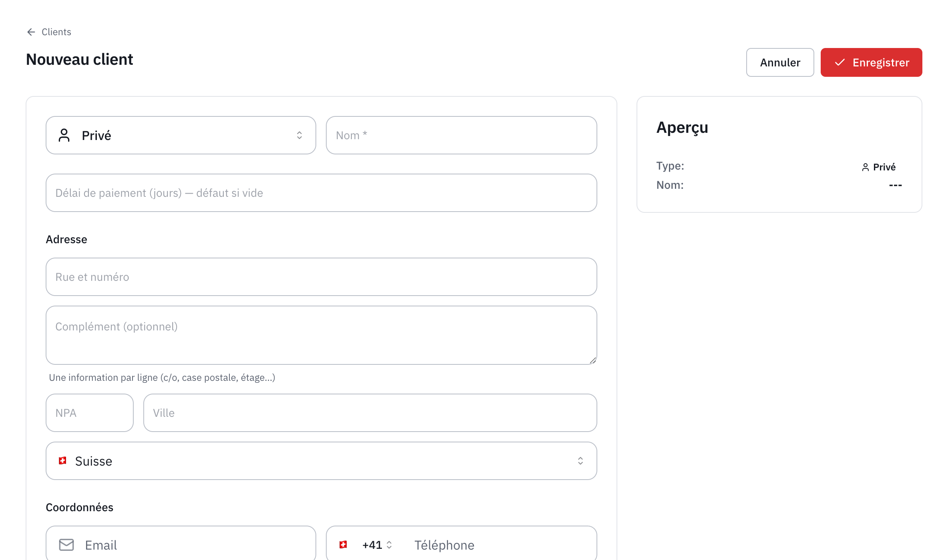This screenshot has width=948, height=560.
Task: Click the Swiss flag in phone prefix
Action: 343,544
